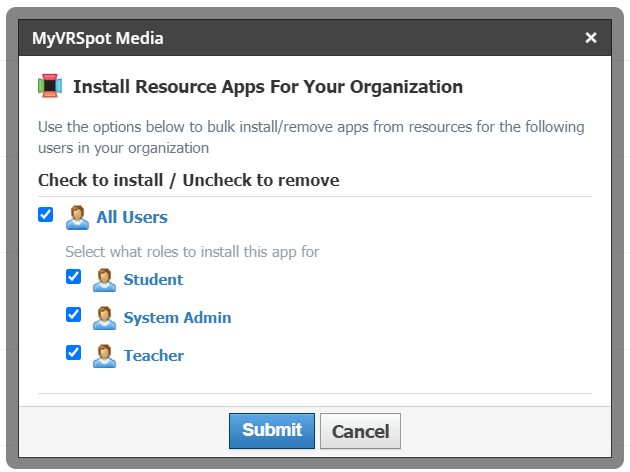Close the MyVRSpot Media dialog

(591, 38)
